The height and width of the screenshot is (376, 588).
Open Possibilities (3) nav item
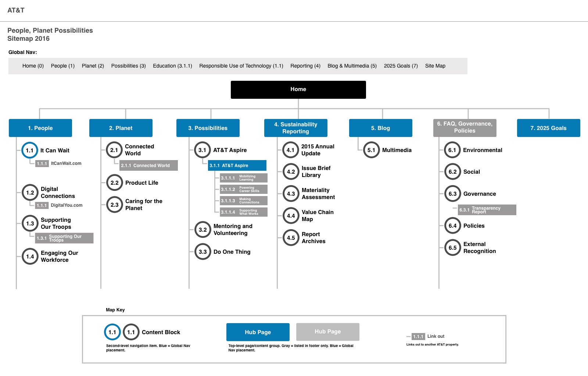tap(129, 66)
